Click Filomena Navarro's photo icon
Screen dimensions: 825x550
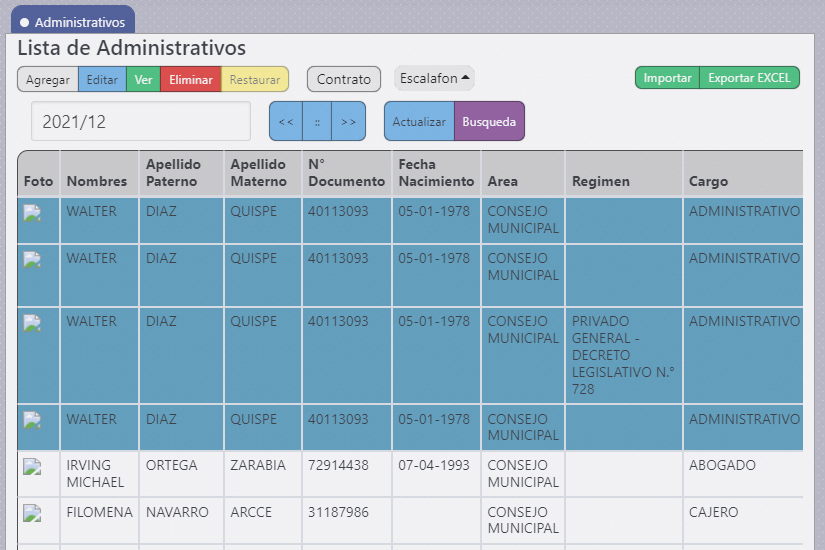coord(33,513)
